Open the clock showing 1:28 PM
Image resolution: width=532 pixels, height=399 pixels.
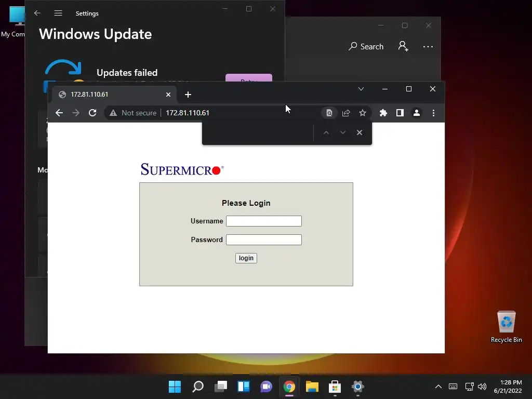(508, 387)
